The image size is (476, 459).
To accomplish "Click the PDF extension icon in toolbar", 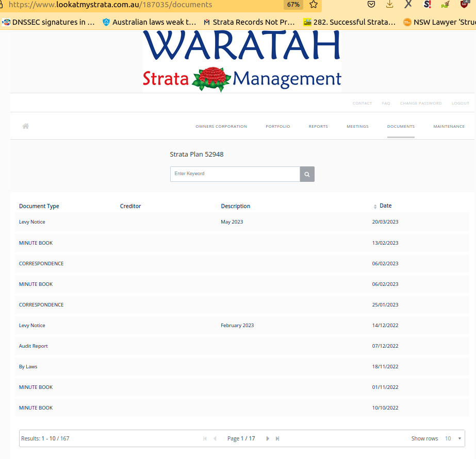I will click(446, 4).
